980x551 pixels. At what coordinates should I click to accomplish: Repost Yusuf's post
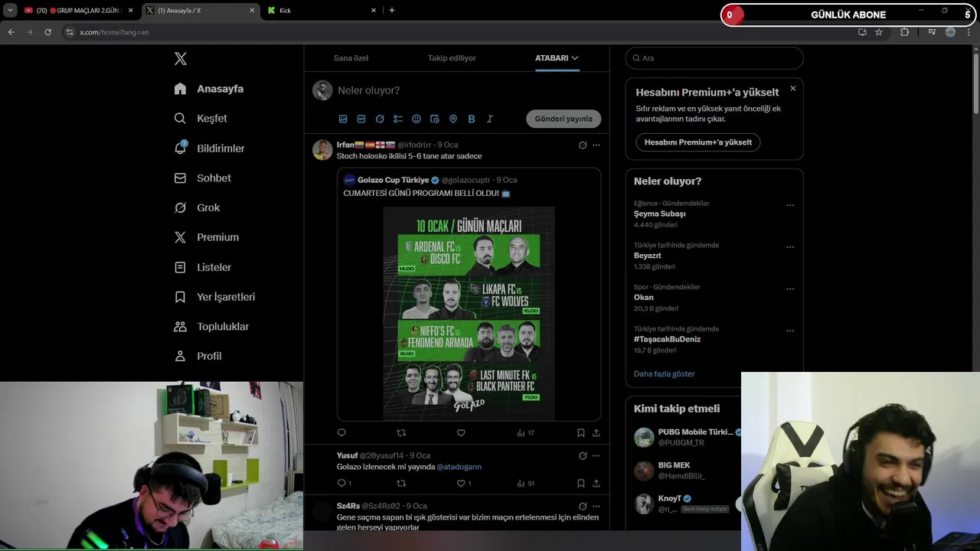(x=401, y=483)
